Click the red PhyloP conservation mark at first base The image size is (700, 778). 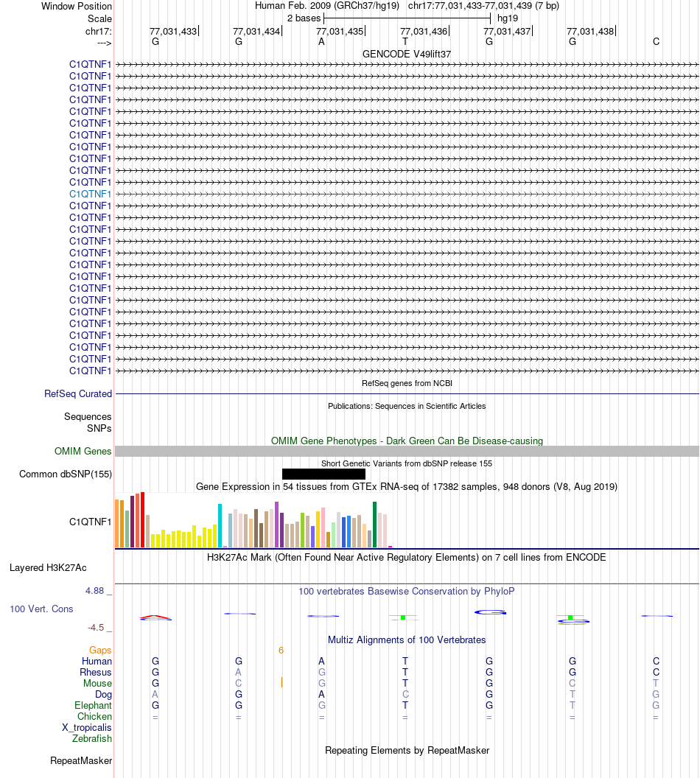coord(155,617)
